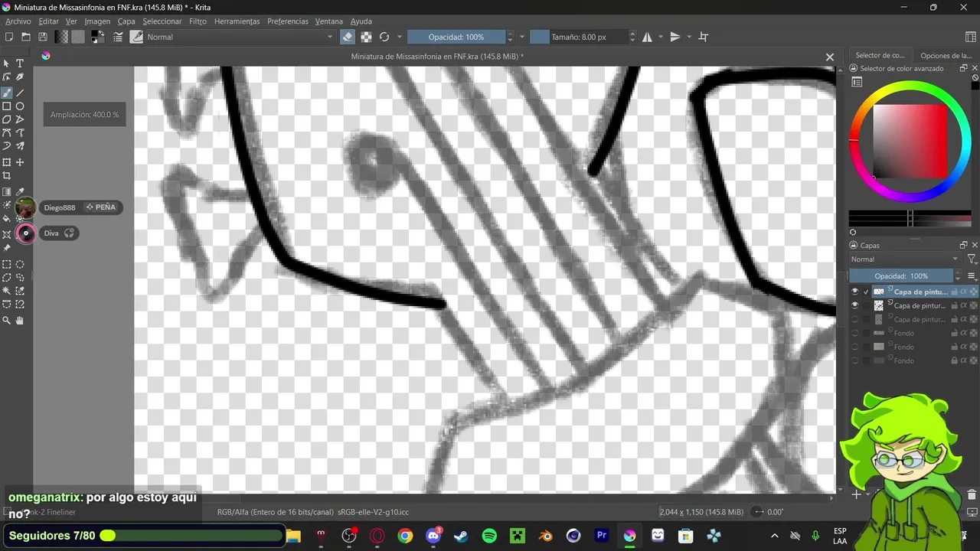
Task: Open the Archivo menu
Action: click(18, 21)
